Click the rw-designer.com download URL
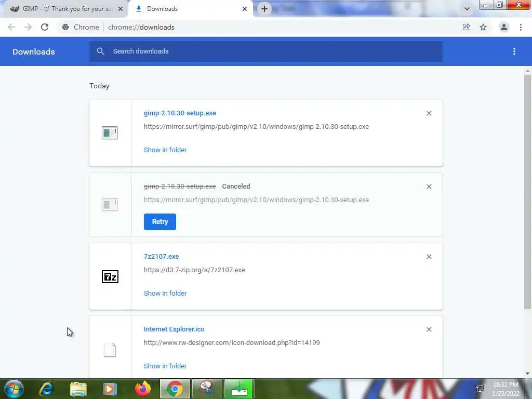Viewport: 532px width, 399px height. coord(232,343)
